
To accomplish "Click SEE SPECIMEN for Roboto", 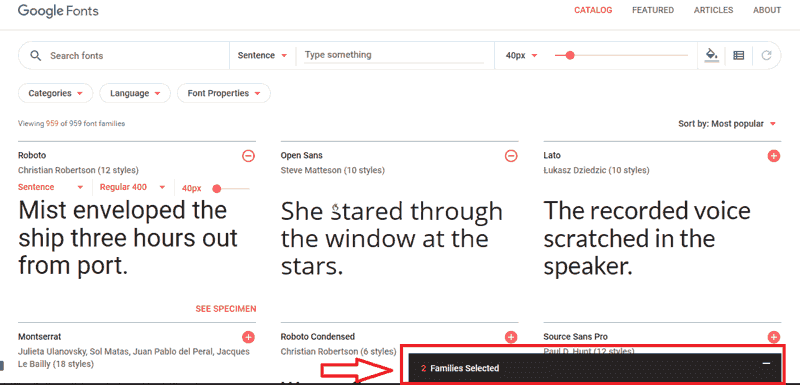I will coord(226,309).
